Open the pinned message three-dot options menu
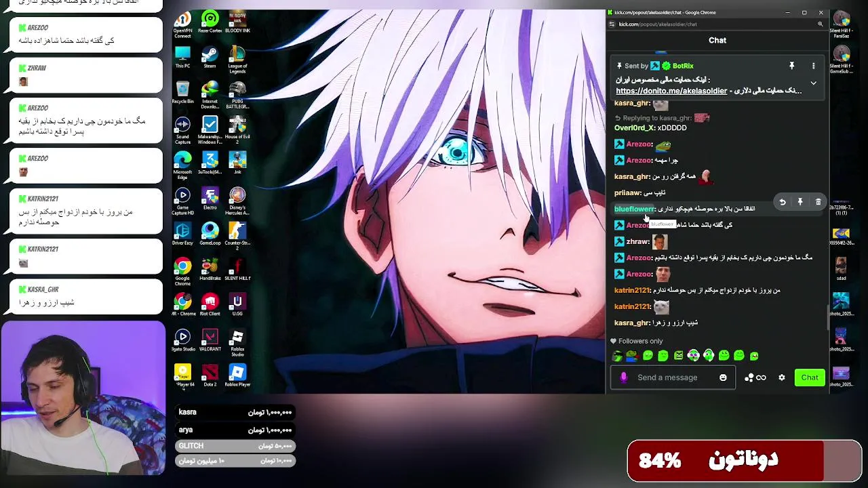Viewport: 868px width, 488px height. (x=813, y=66)
